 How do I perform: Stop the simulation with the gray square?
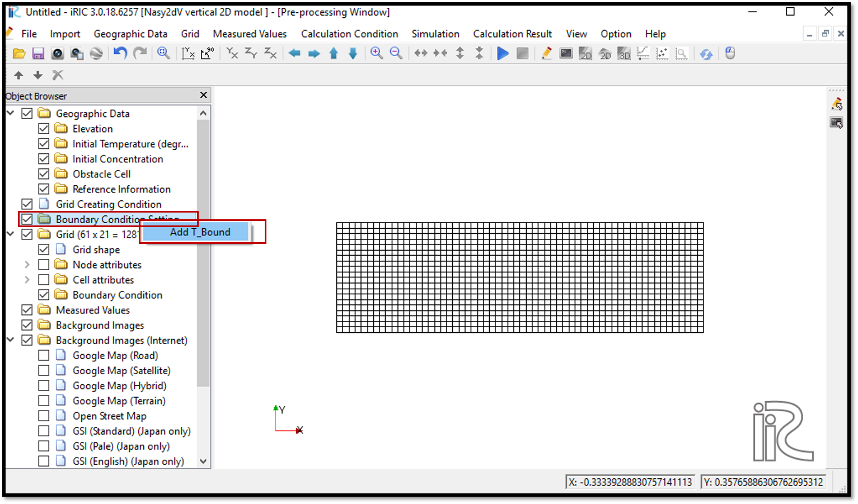(522, 53)
